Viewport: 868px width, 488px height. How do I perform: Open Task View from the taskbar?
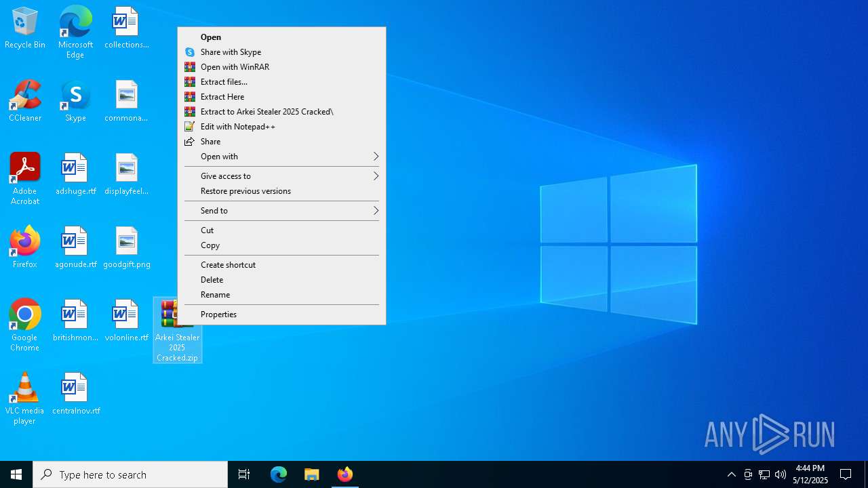(244, 474)
